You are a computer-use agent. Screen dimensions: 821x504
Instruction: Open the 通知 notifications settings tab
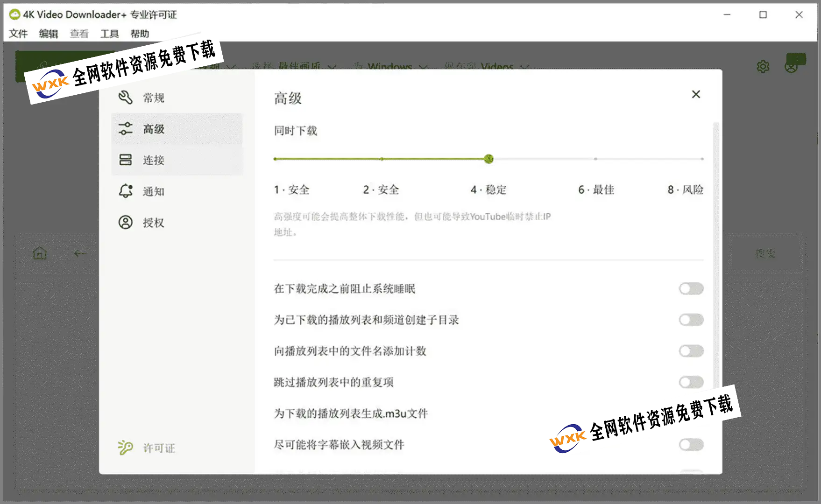[177, 191]
